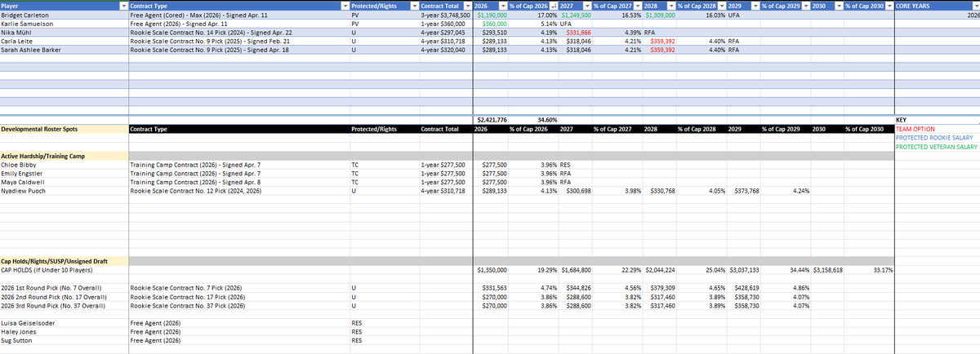Viewport: 980px width, 354px height.
Task: Select the 2026 1st Round Pick (No. 7 Overall) cell
Action: 64,288
